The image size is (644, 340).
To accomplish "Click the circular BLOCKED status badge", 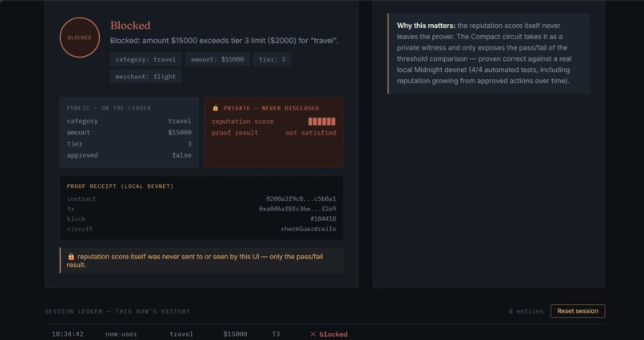I will [80, 38].
